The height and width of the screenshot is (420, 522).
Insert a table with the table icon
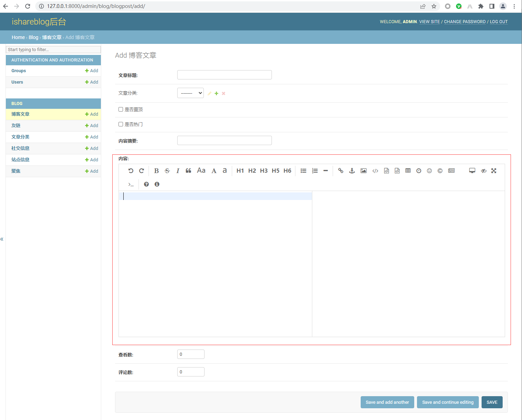tap(408, 171)
